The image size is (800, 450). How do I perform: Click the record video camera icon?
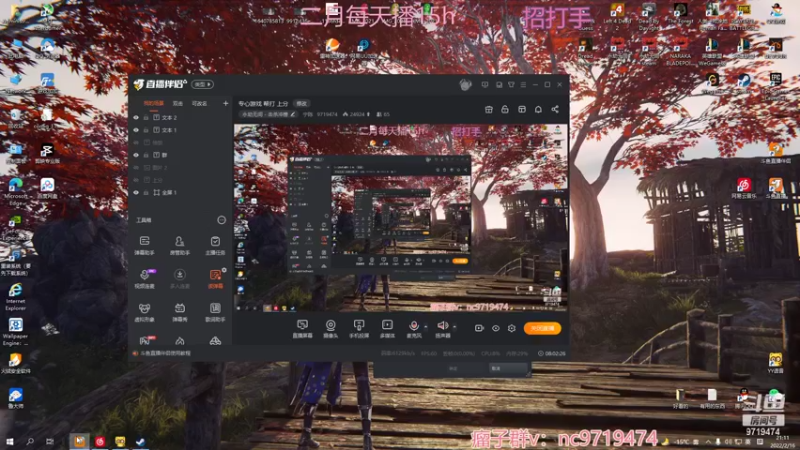tap(479, 328)
